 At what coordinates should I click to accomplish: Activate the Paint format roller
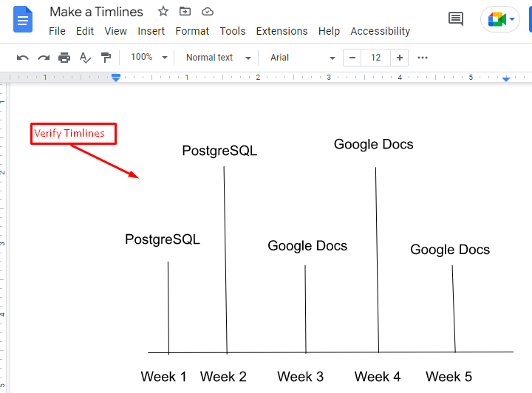pyautogui.click(x=106, y=58)
